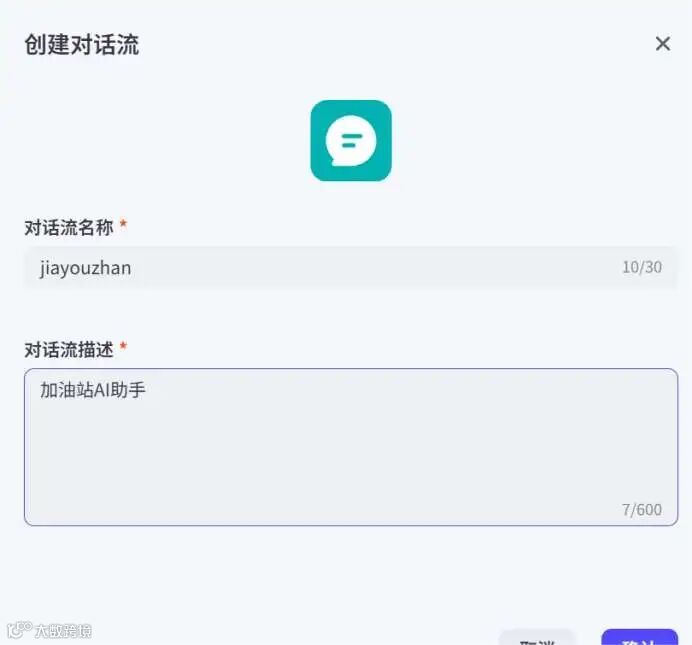The width and height of the screenshot is (692, 645).
Task: Click the two teal lines in the chat icon
Action: (x=352, y=141)
